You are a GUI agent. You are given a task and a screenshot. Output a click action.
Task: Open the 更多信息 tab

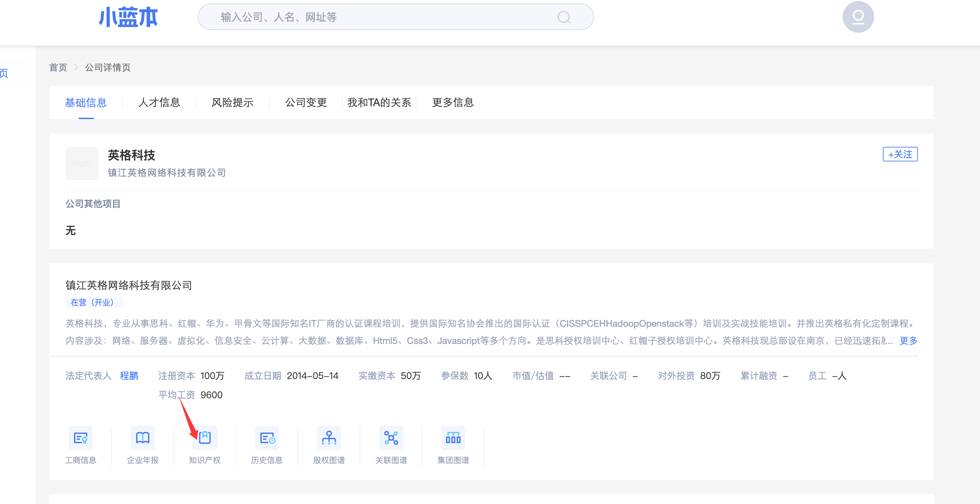[453, 103]
